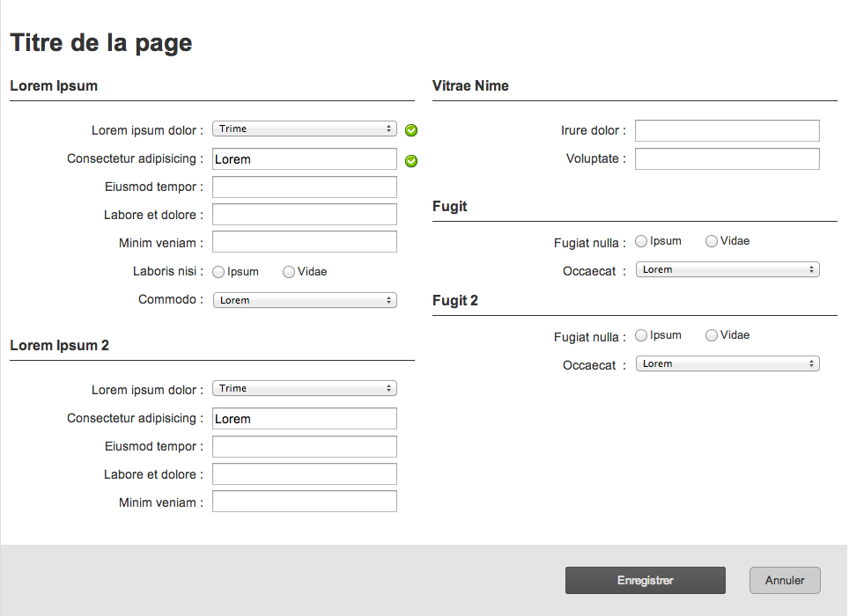Image resolution: width=849 pixels, height=616 pixels.
Task: Expand the Trime dropdown in Lorem Ipsum 2
Action: 304,388
